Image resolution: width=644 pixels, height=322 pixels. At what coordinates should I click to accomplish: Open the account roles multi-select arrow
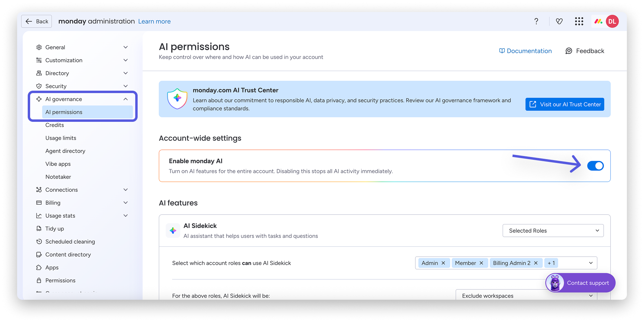click(x=591, y=263)
